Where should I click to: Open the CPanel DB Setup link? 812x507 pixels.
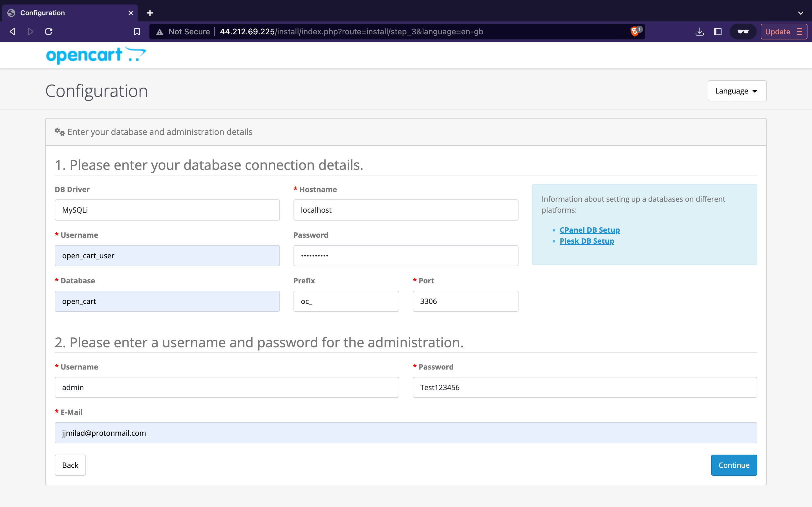(x=590, y=230)
